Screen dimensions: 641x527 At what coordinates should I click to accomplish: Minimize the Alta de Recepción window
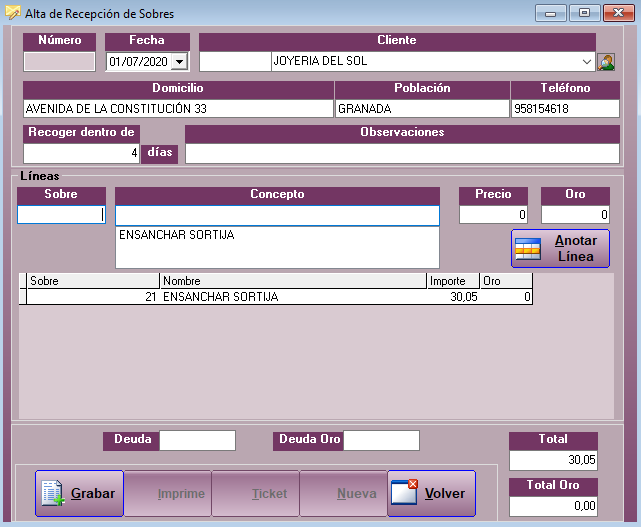tap(550, 13)
